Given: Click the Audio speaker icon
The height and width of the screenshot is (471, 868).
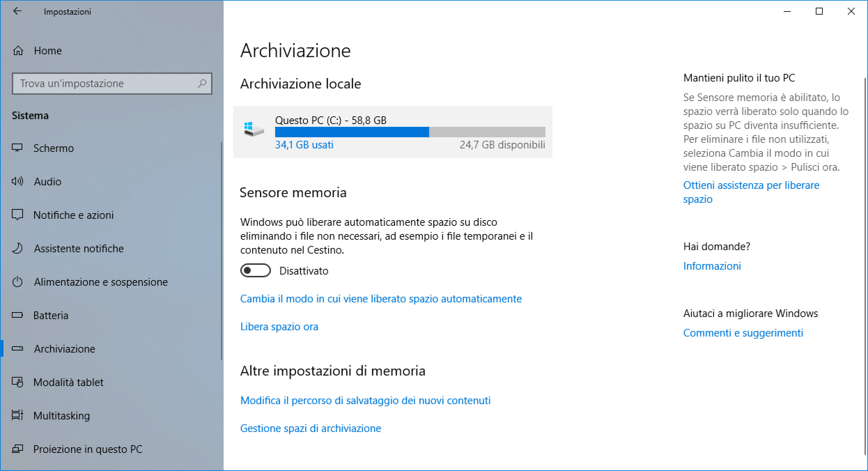Looking at the screenshot, I should 17,181.
